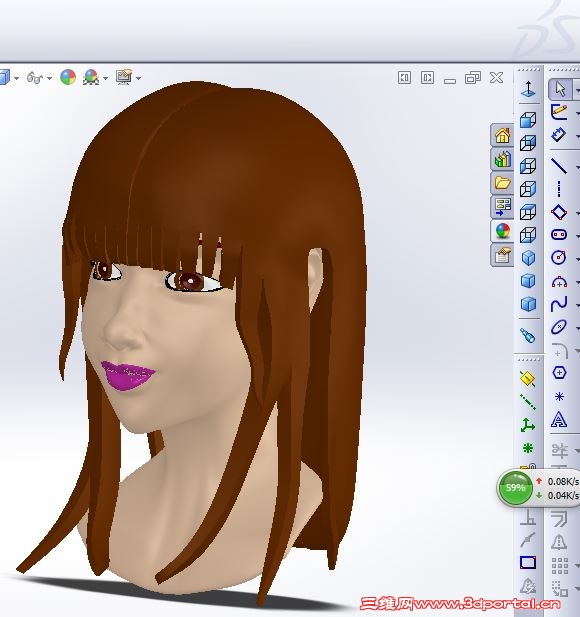Expand the Spline tool dropdown arrow
Image resolution: width=580 pixels, height=617 pixels.
[577, 305]
